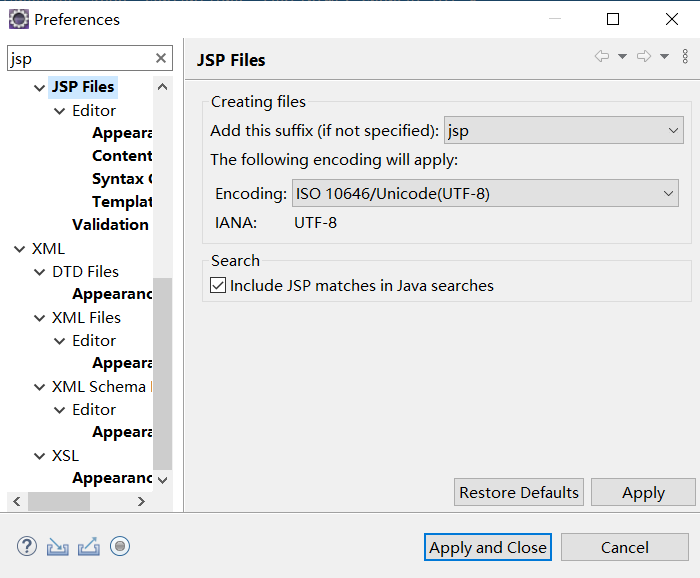
Task: Go forward to next preference page
Action: pos(644,56)
